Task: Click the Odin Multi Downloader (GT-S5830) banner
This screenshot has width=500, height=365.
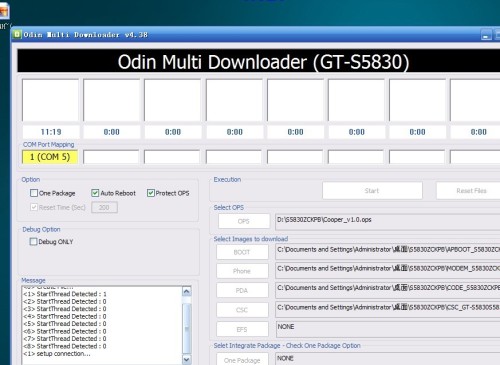Action: 259,61
